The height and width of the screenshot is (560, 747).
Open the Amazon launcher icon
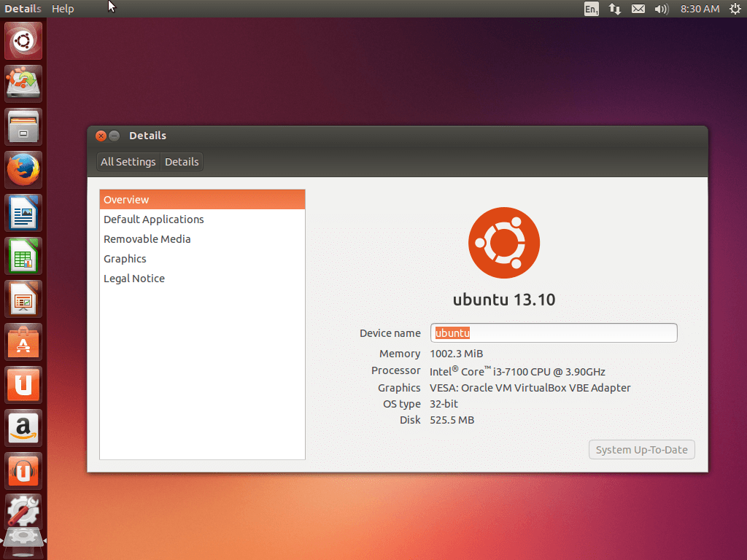[23, 427]
